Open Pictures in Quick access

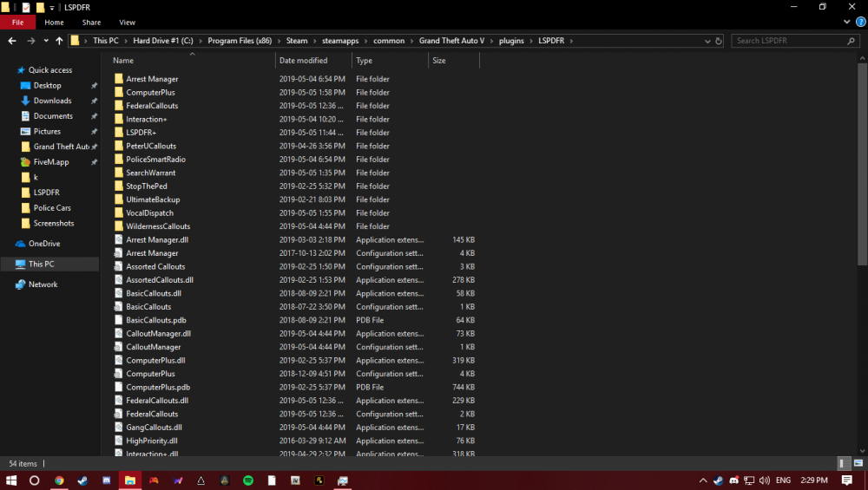click(47, 132)
